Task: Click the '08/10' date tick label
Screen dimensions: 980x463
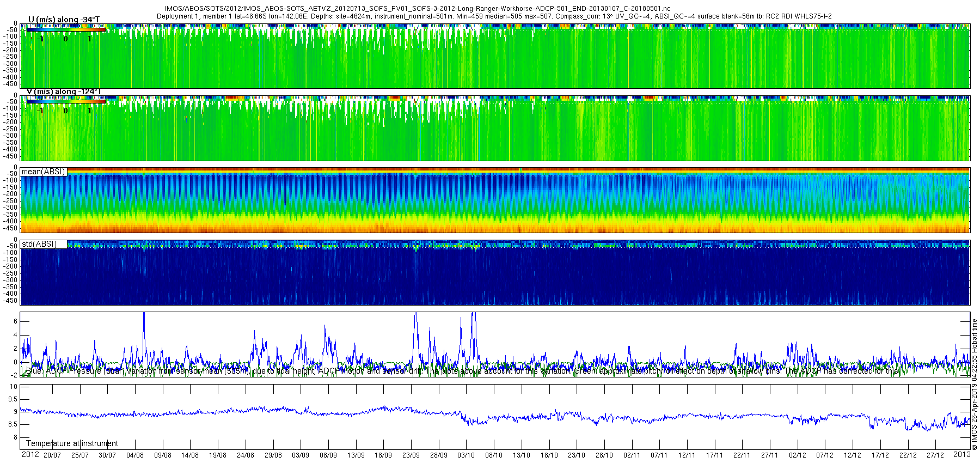Action: (x=494, y=455)
